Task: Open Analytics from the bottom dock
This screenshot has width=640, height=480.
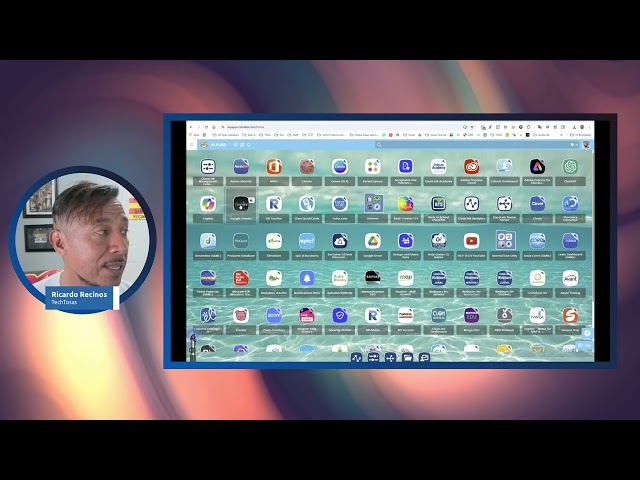Action: click(356, 358)
